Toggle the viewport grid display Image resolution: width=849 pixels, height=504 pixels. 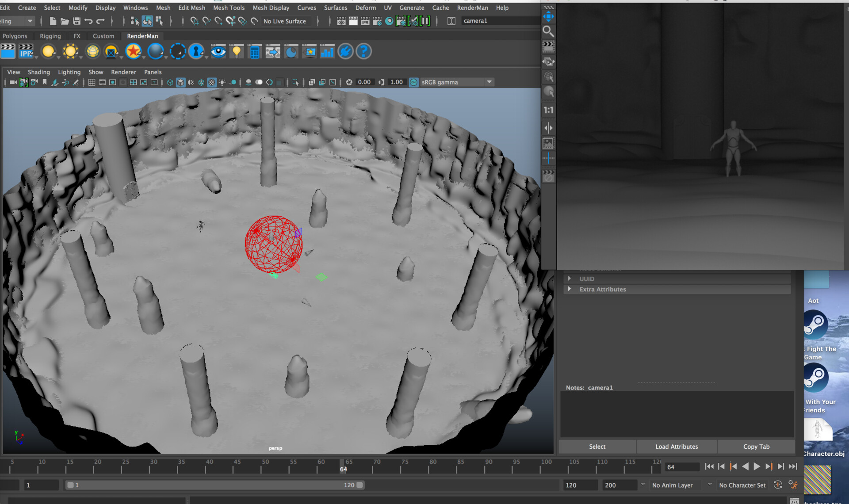click(x=92, y=82)
